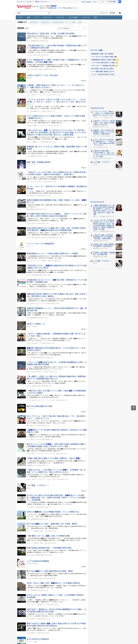Click the 新規取得 ID link
This screenshot has width=138, height=644.
coord(54,6)
